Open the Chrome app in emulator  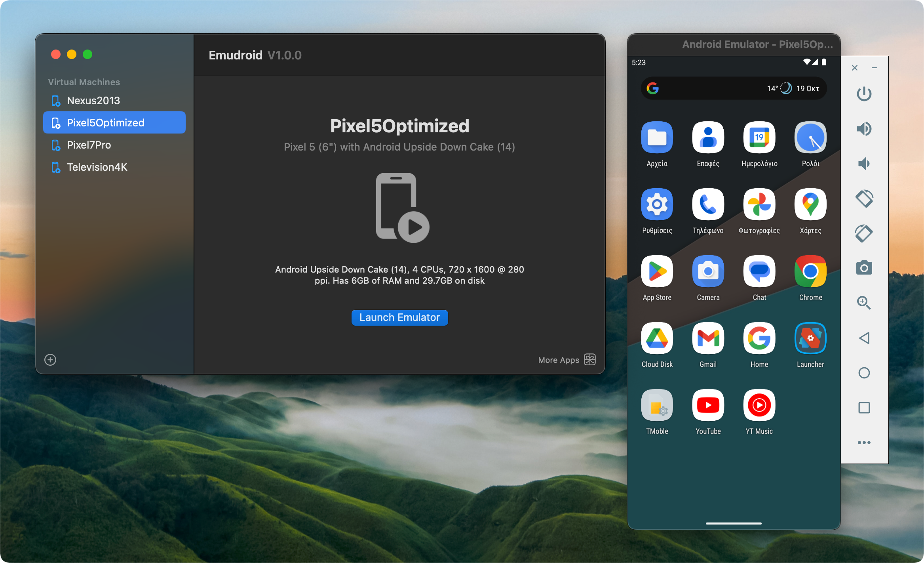click(x=810, y=278)
